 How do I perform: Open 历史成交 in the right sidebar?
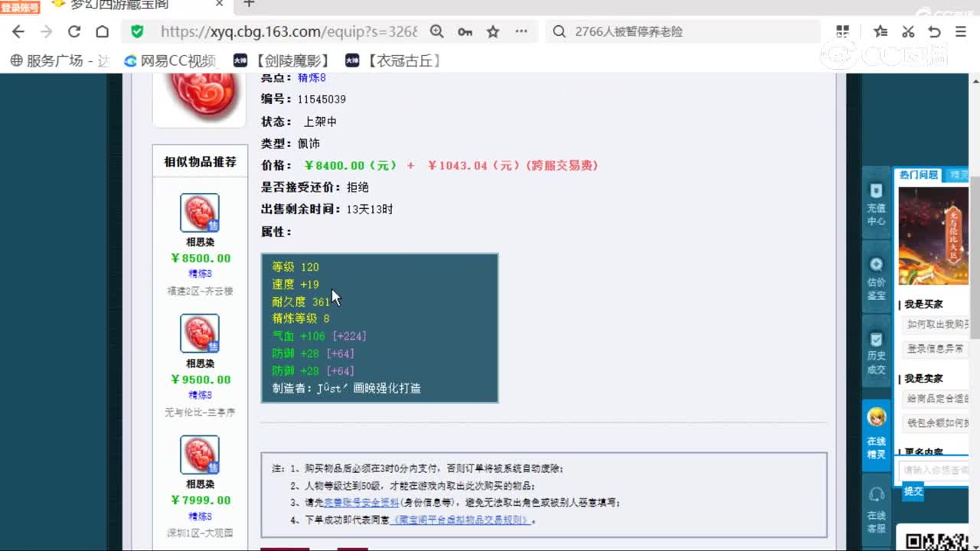pos(877,353)
